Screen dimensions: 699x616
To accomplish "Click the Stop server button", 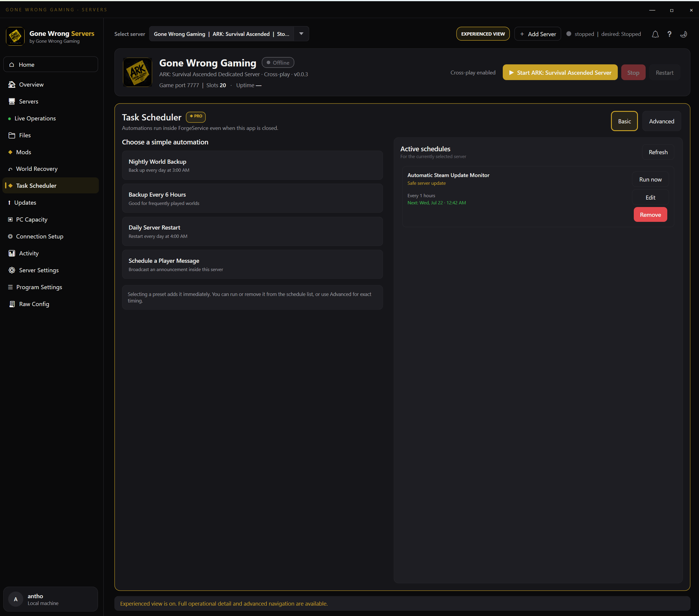I will point(633,73).
